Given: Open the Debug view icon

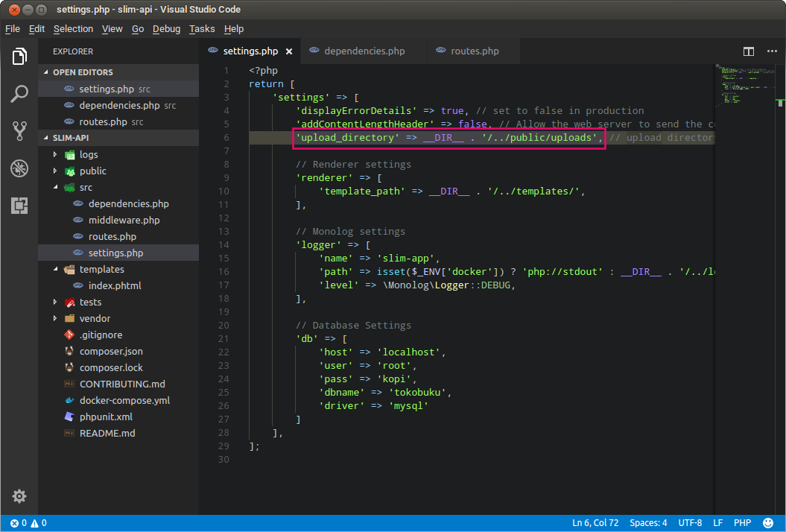Looking at the screenshot, I should coord(19,168).
